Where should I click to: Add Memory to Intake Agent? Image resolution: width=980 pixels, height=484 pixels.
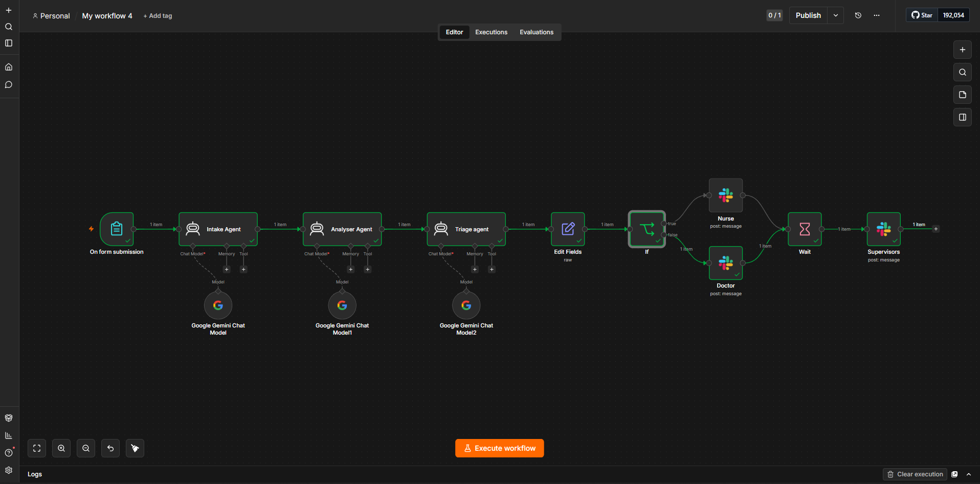[x=227, y=270]
